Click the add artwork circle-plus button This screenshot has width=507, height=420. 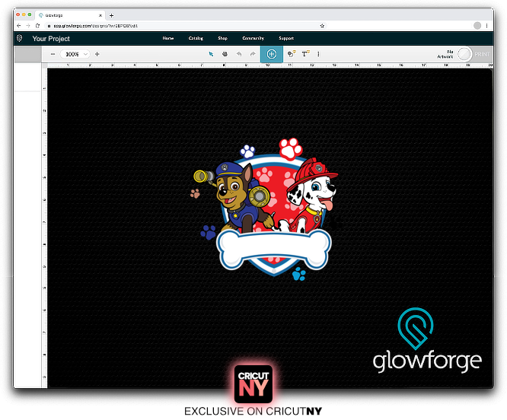[x=272, y=54]
